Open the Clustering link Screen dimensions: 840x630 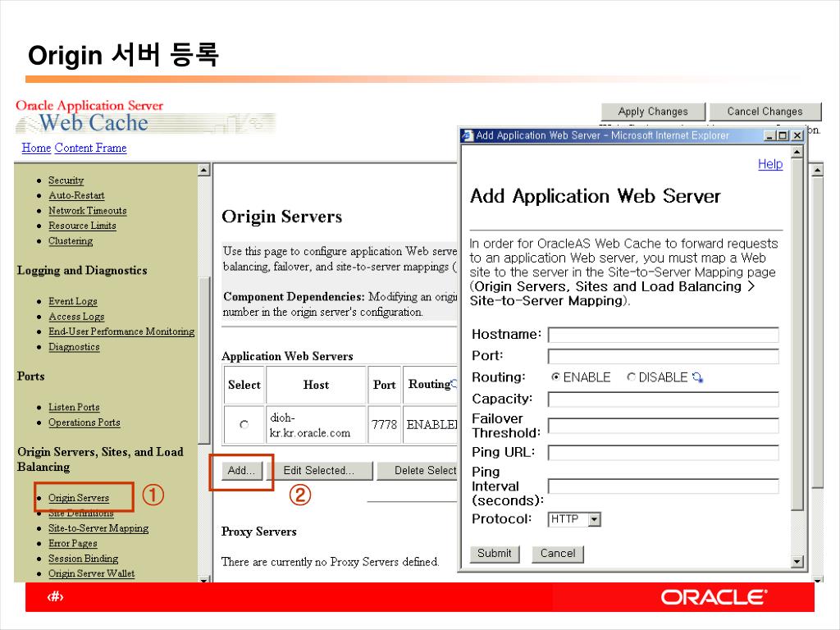pos(71,241)
